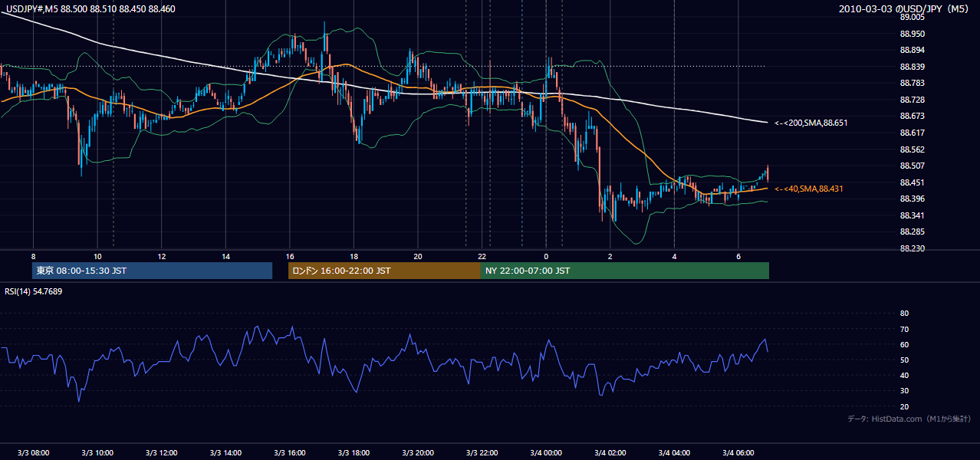
Task: Click the 3/3 20:00 bottom time label
Action: point(418,452)
